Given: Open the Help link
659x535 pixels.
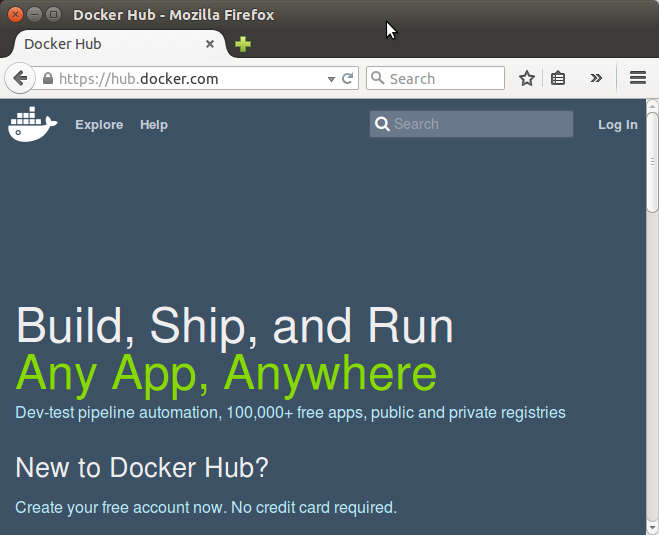Looking at the screenshot, I should [x=154, y=125].
